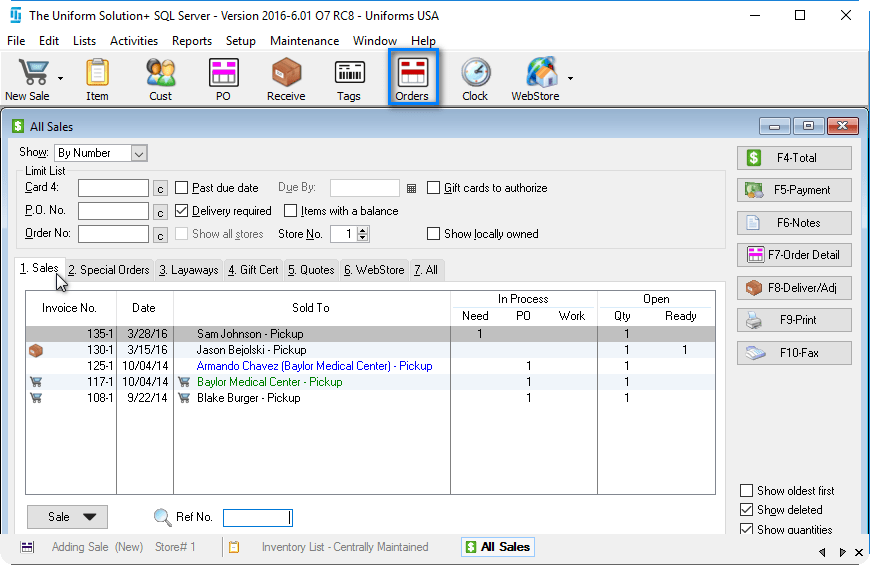This screenshot has width=870, height=565.
Task: Click the next window arrow in status bar
Action: click(x=842, y=552)
